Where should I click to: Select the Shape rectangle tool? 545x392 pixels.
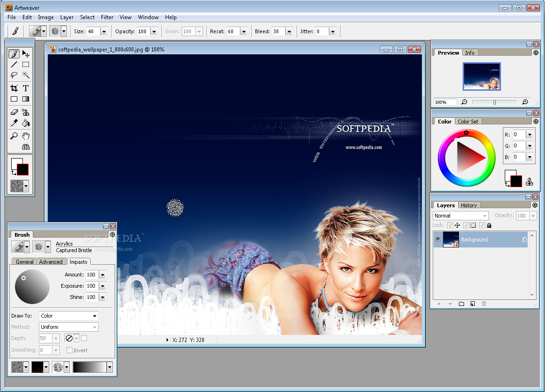[x=14, y=99]
